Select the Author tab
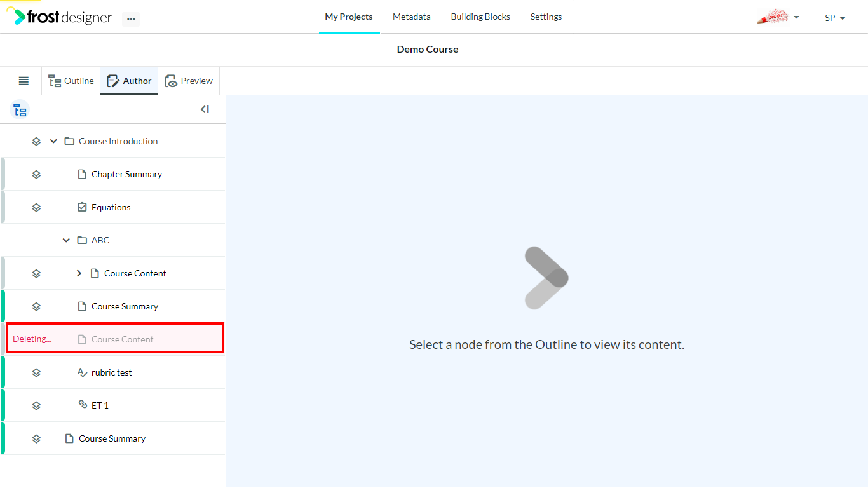The image size is (868, 488). click(129, 81)
